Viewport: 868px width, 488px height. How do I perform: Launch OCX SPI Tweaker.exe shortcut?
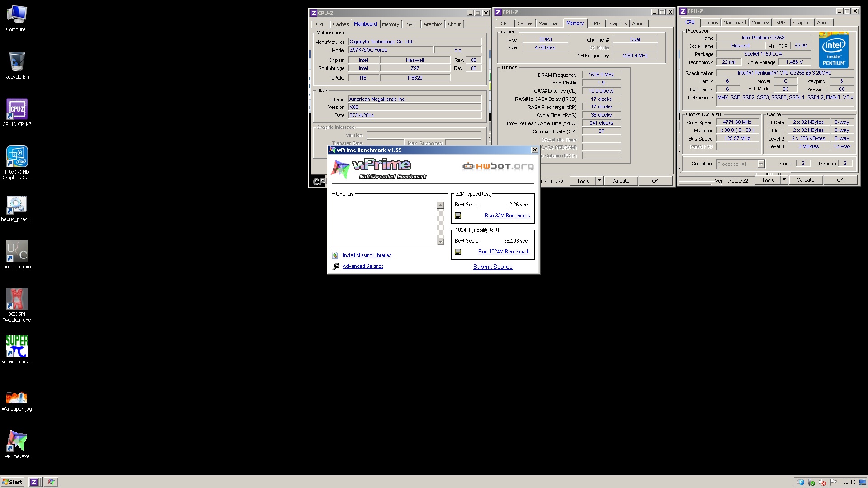(17, 305)
